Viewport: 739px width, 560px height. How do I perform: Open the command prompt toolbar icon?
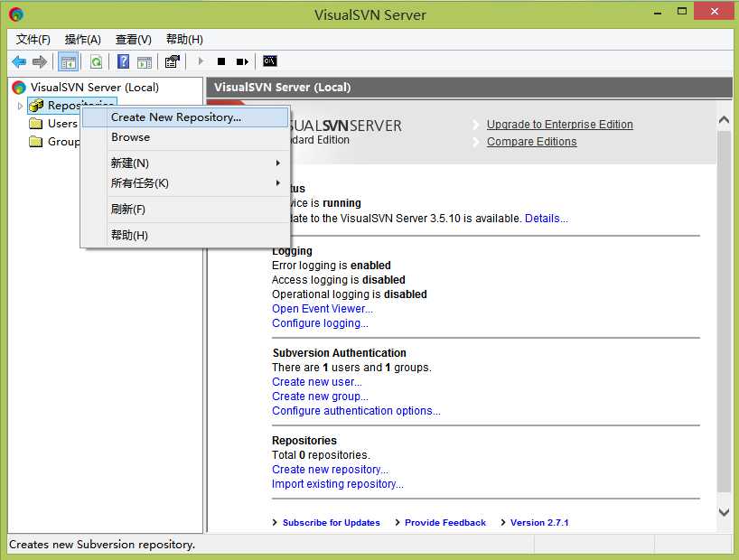pyautogui.click(x=269, y=61)
